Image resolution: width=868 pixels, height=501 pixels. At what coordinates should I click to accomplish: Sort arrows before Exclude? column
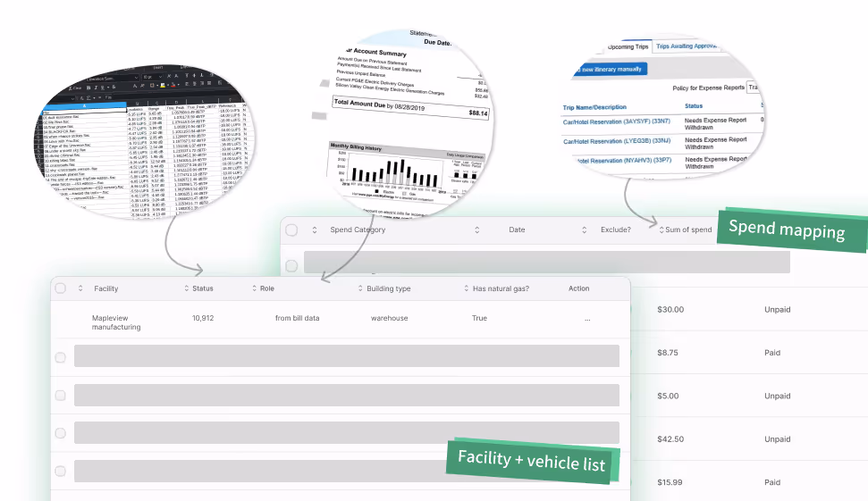tap(584, 230)
